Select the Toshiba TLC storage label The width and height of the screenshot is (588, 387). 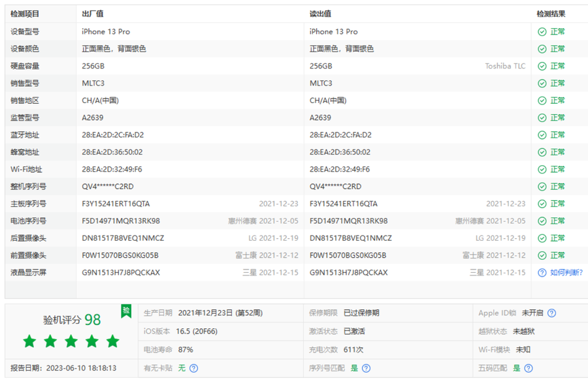(x=505, y=67)
